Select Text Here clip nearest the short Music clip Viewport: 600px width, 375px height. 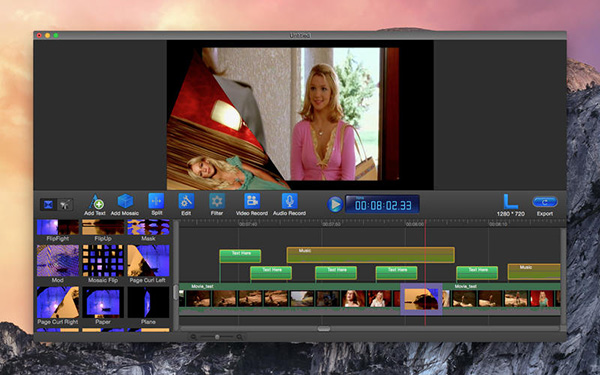(x=477, y=273)
